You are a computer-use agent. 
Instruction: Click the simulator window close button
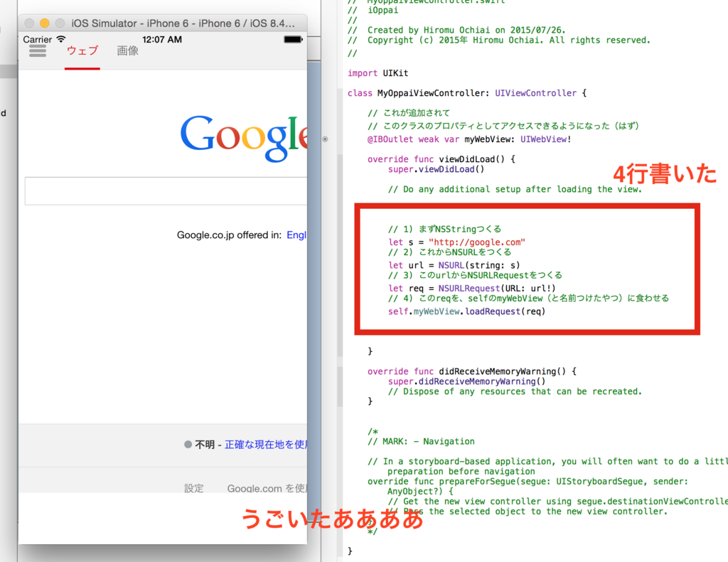tap(29, 23)
